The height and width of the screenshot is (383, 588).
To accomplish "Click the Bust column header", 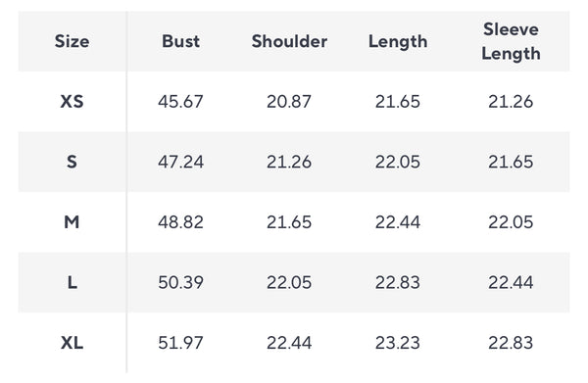I will (x=180, y=41).
